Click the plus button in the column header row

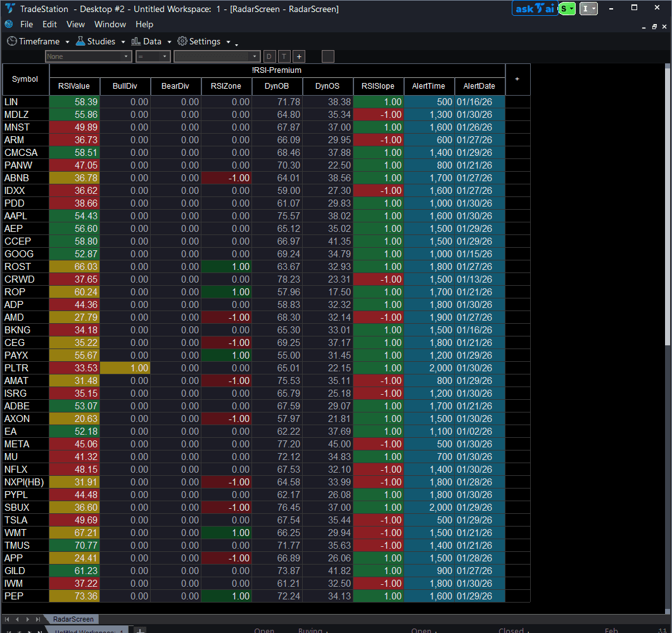[x=517, y=79]
